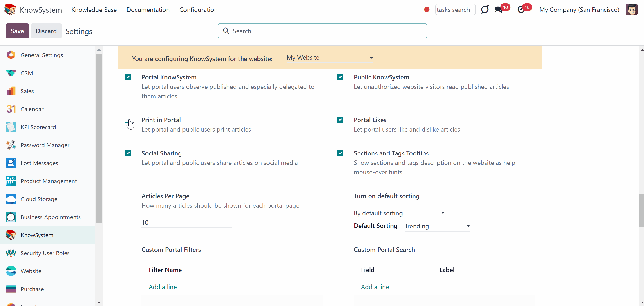Click the sidebar vertical scrollbar
The width and height of the screenshot is (644, 306).
pos(99,138)
